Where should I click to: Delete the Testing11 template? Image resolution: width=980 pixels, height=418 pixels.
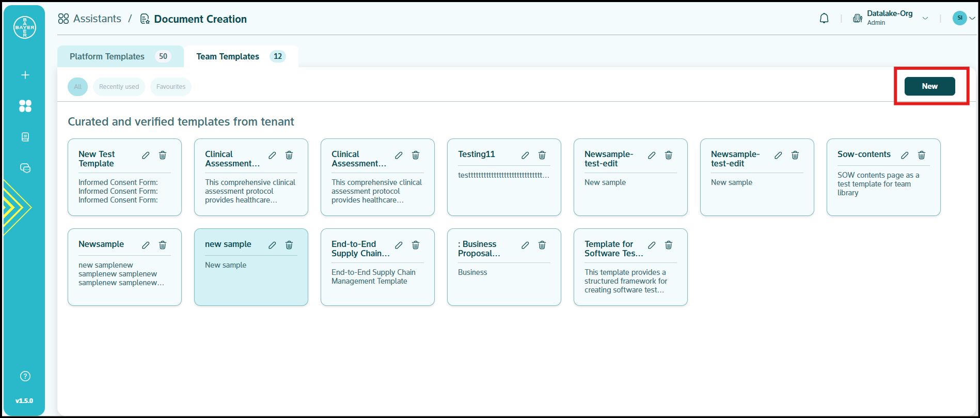tap(542, 156)
